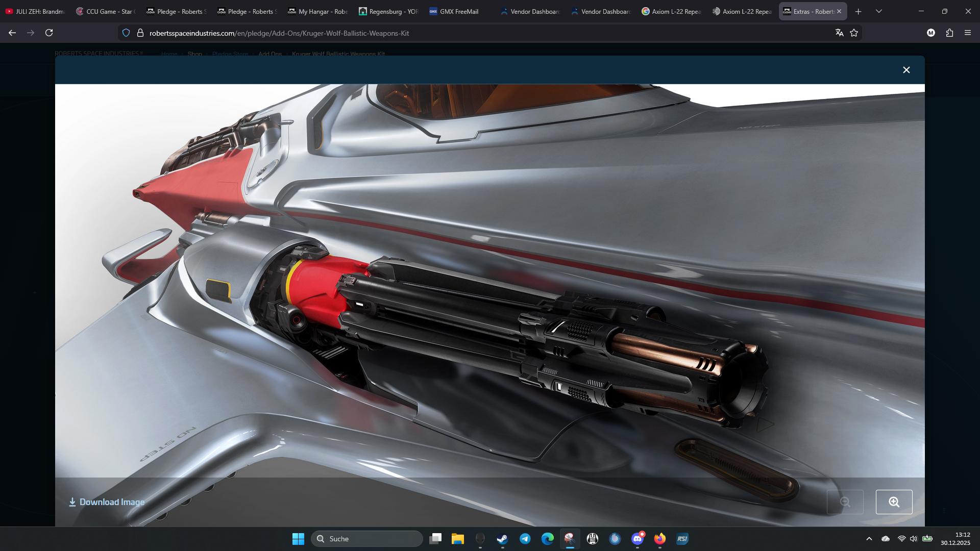The image size is (980, 551).
Task: Open Steam from the taskbar
Action: [x=502, y=539]
